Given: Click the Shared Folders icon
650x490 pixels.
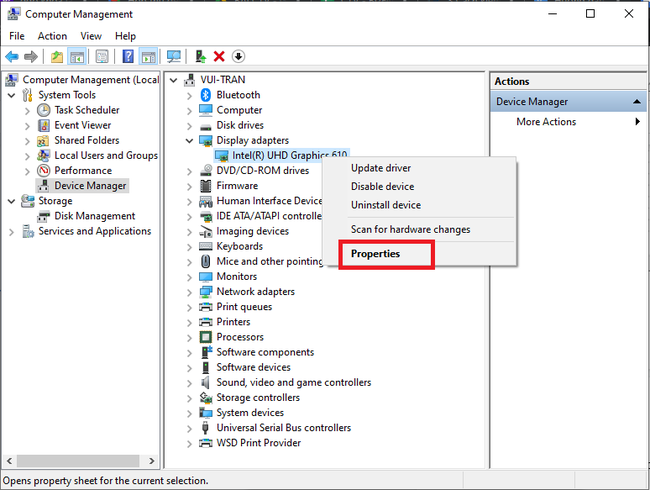Looking at the screenshot, I should (43, 141).
